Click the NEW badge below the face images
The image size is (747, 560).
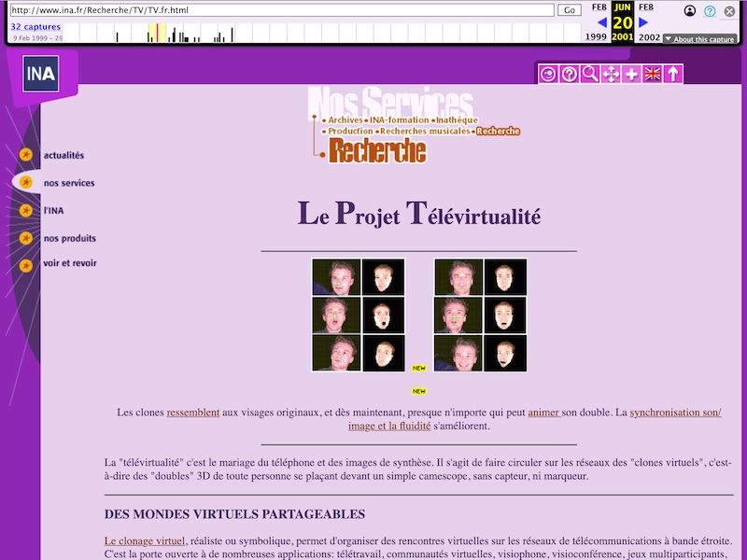pos(419,391)
